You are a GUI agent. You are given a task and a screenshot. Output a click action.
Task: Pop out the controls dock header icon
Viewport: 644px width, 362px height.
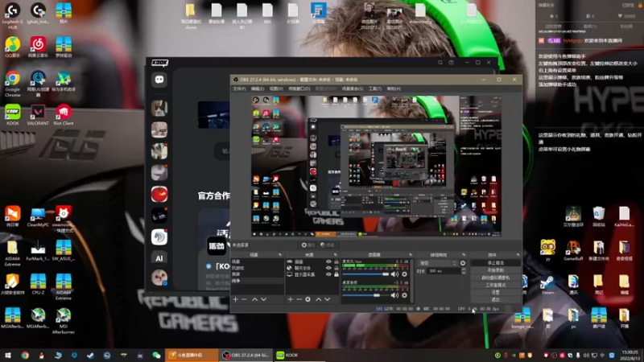(x=518, y=255)
